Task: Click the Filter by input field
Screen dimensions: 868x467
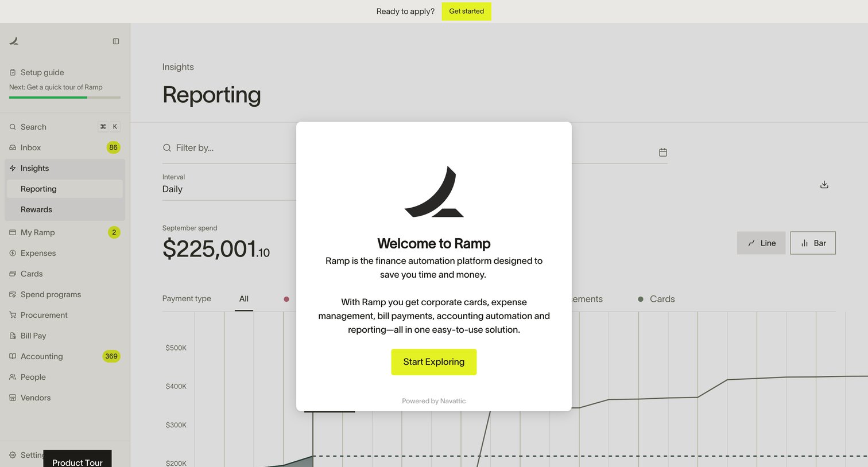Action: click(230, 148)
